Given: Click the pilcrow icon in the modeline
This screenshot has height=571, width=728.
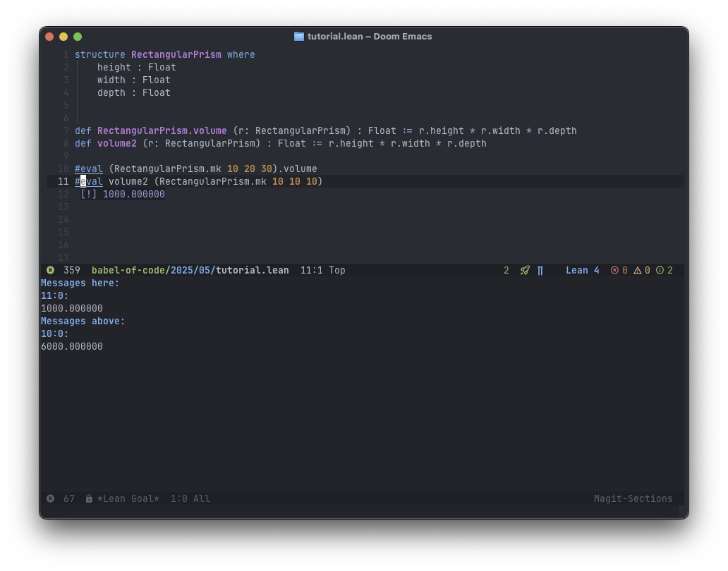Looking at the screenshot, I should click(540, 271).
